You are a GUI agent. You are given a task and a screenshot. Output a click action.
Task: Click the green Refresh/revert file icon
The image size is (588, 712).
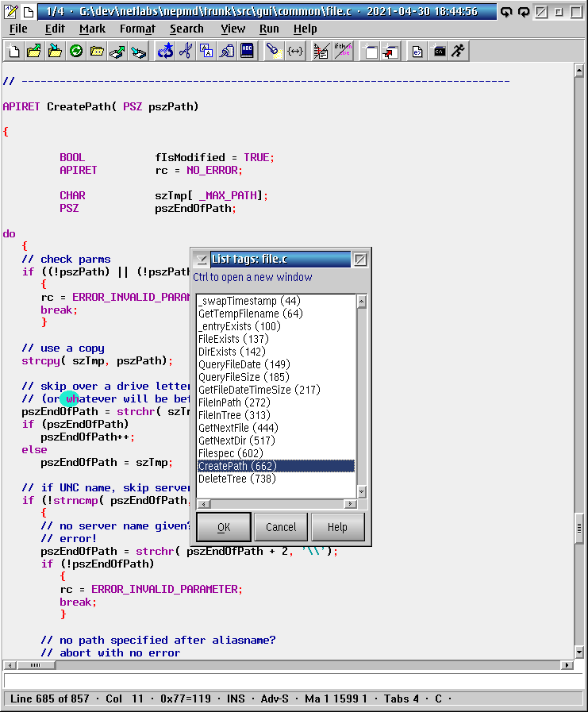pyautogui.click(x=76, y=51)
